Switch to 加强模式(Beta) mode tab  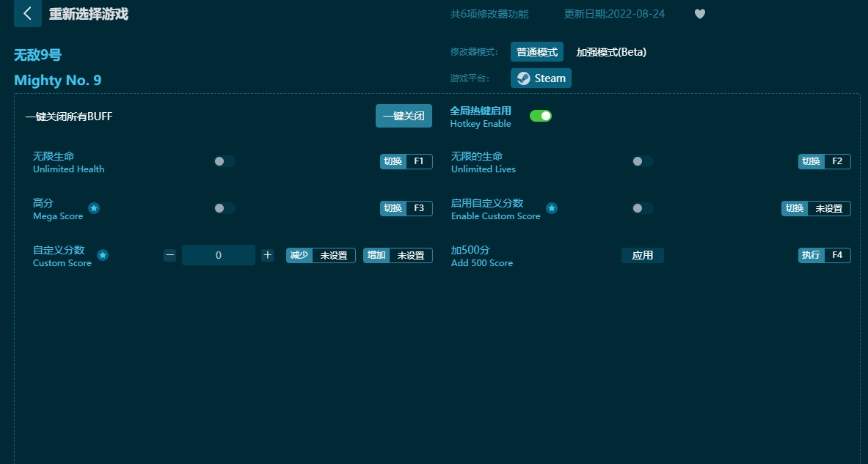[x=611, y=52]
